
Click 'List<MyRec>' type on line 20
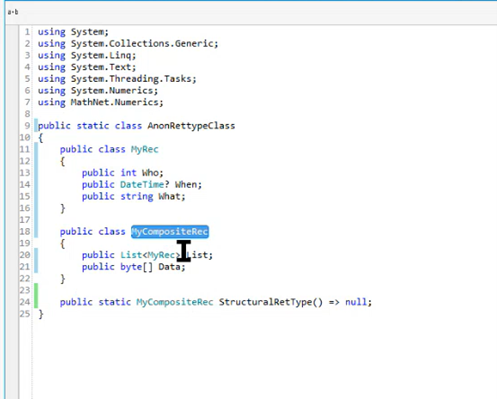point(150,255)
